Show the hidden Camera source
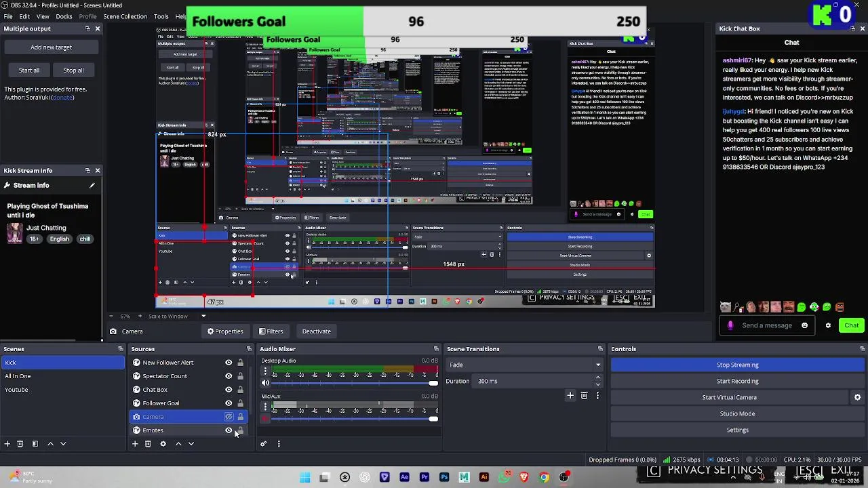Screen dimensions: 868x488 (x=229, y=417)
